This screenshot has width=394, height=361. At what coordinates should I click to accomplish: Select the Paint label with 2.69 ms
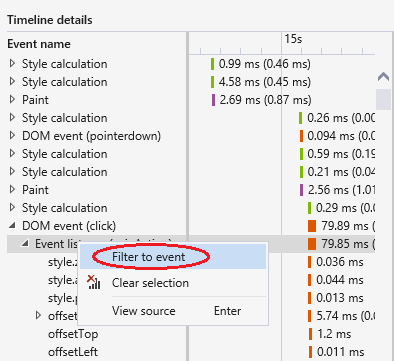[35, 100]
